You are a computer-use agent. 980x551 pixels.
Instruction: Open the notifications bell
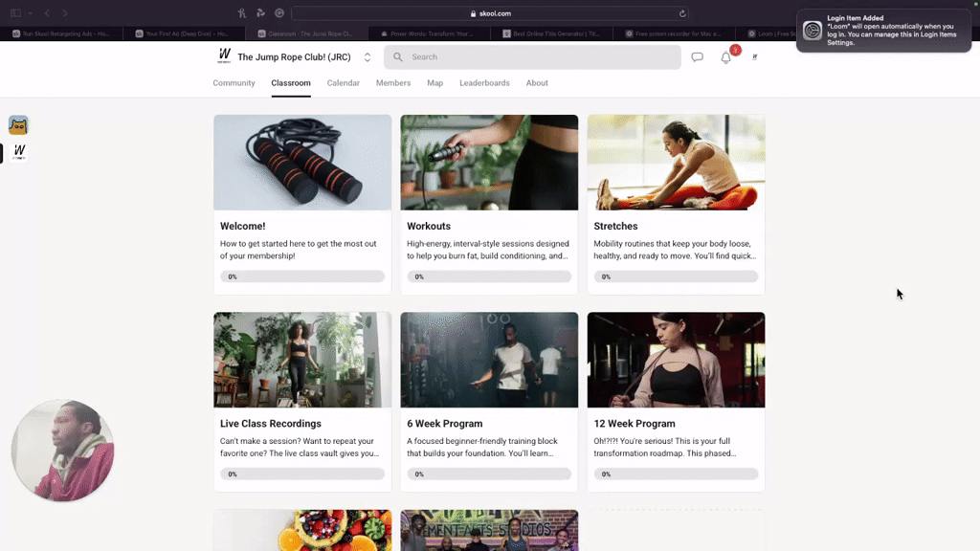point(725,57)
